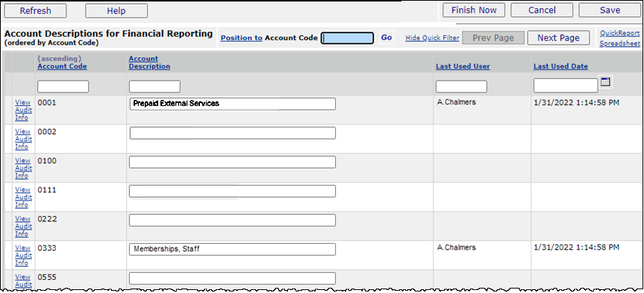
Task: Click Go next to Account Code
Action: point(387,37)
